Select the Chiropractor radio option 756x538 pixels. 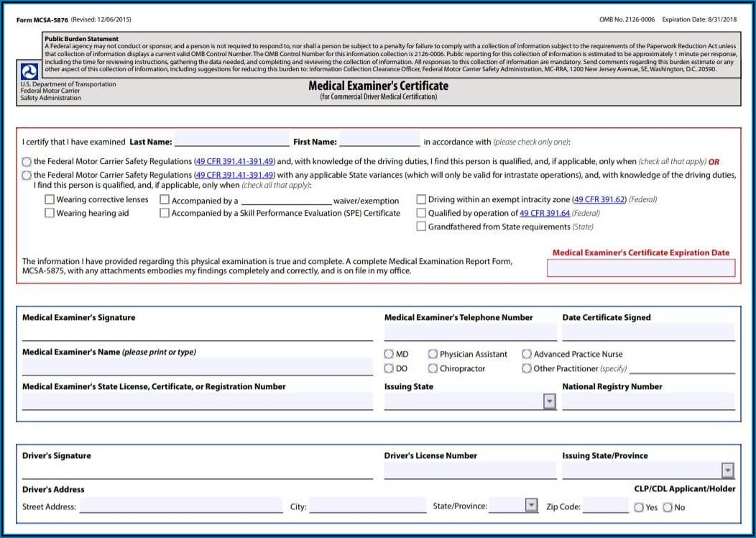coord(433,368)
